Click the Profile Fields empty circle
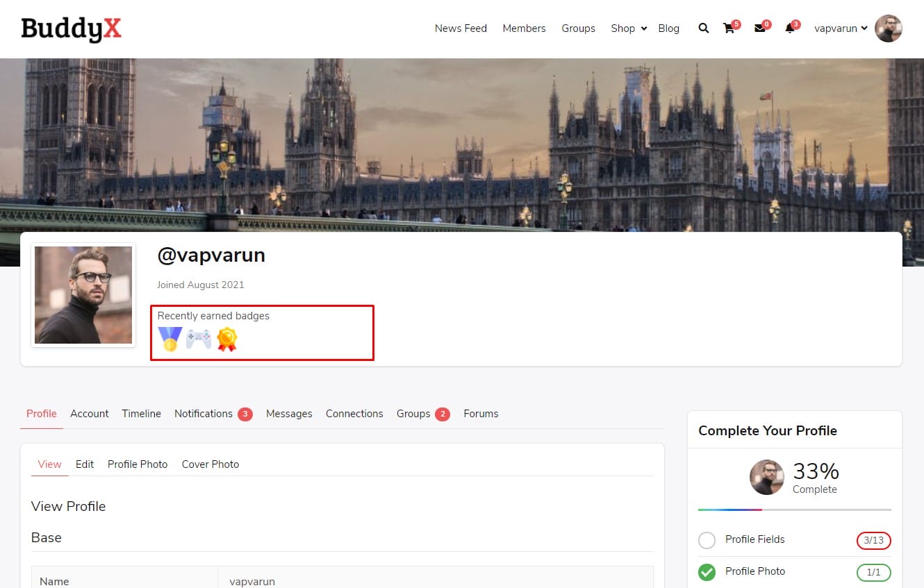 pos(707,540)
